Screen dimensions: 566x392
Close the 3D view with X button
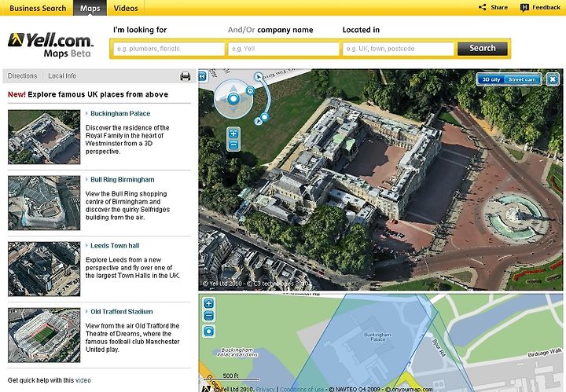click(553, 79)
